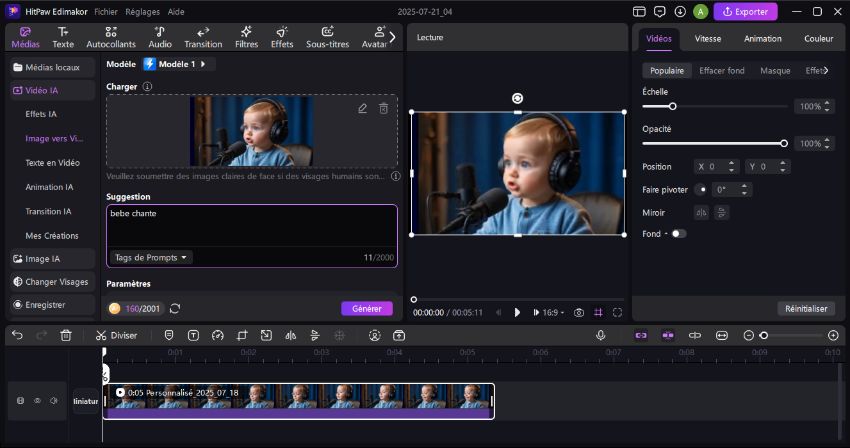Record voiceover with microphone icon
The width and height of the screenshot is (850, 448).
point(601,335)
